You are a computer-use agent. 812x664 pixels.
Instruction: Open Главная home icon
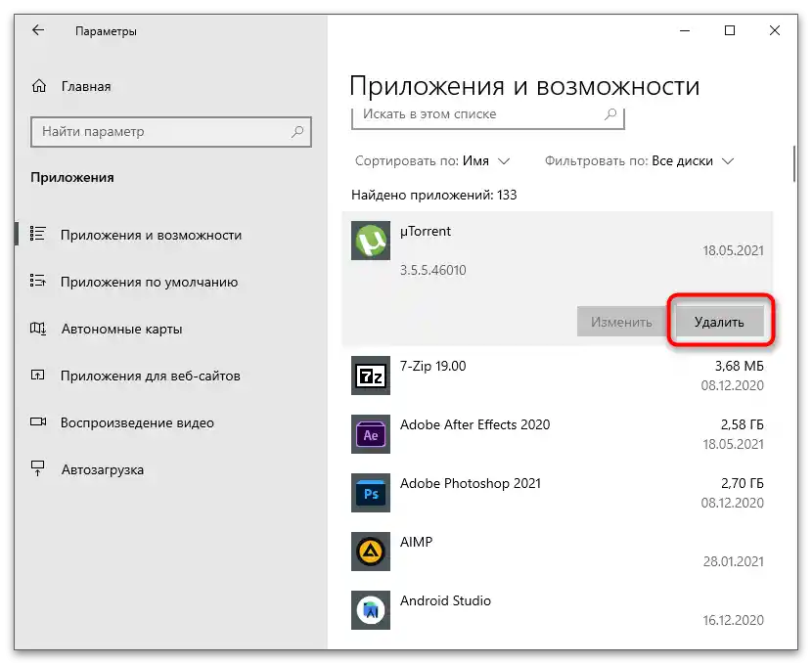click(x=39, y=86)
